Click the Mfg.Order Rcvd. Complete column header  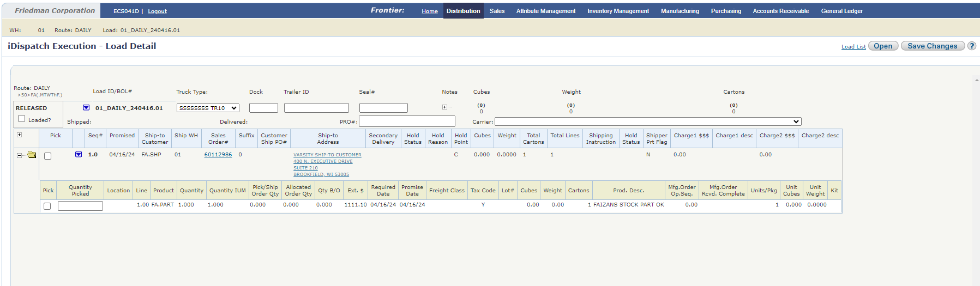[x=723, y=191]
